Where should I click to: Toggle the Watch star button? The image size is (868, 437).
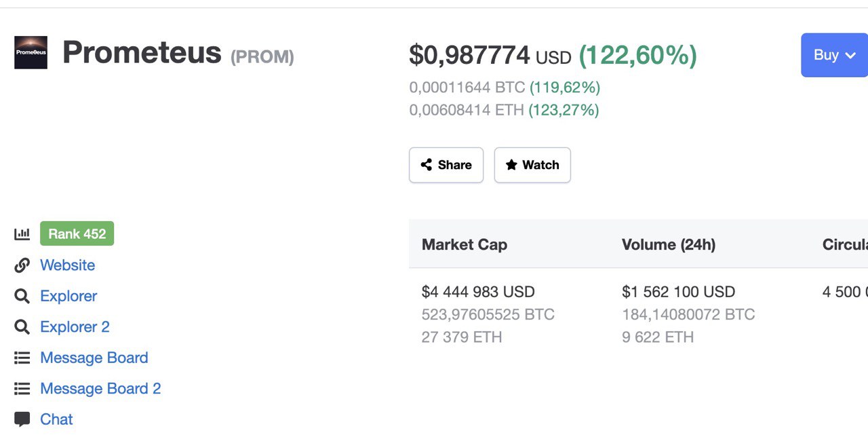(x=532, y=165)
